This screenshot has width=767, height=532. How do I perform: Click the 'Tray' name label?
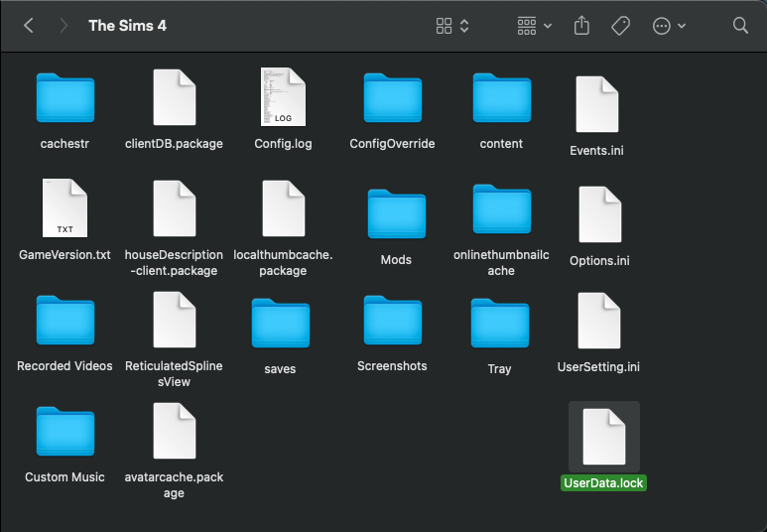pos(499,368)
